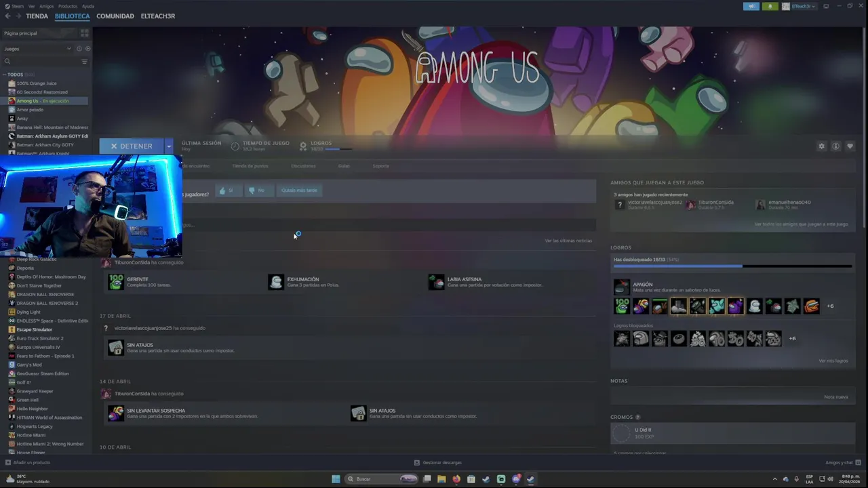This screenshot has width=868, height=488.
Task: Open dropdown arrow next to DETENER
Action: point(169,146)
